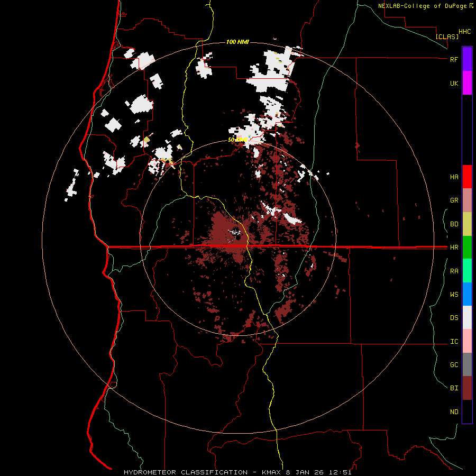
Task: Click the KMAX station identifier in caption
Action: [x=272, y=472]
